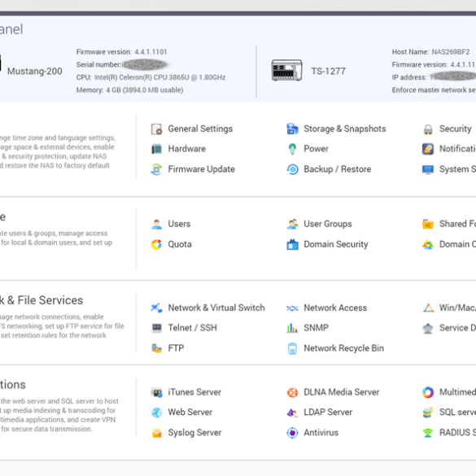Open the Network Recycle Bin link
Screen dimensions: 476x476
pyautogui.click(x=344, y=348)
